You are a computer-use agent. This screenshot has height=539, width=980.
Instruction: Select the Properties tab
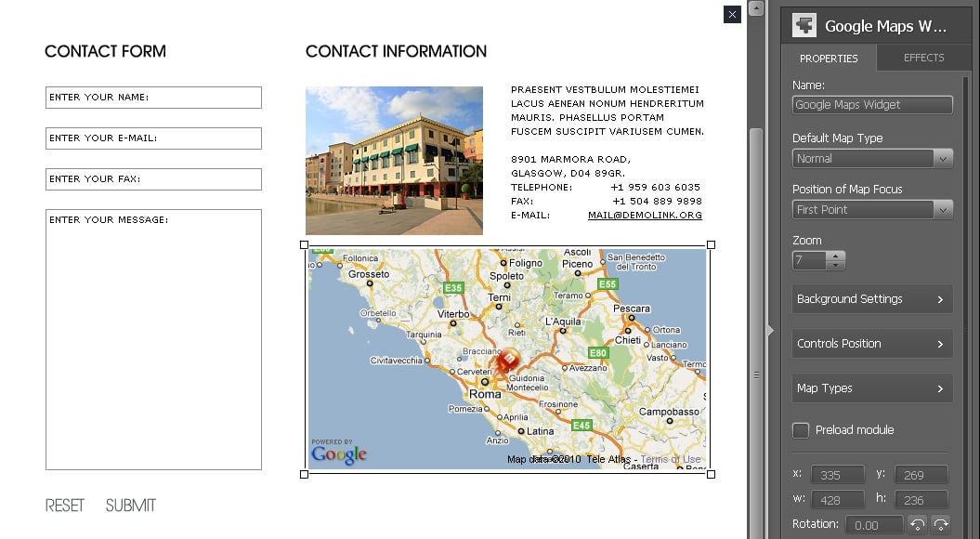[x=829, y=59]
